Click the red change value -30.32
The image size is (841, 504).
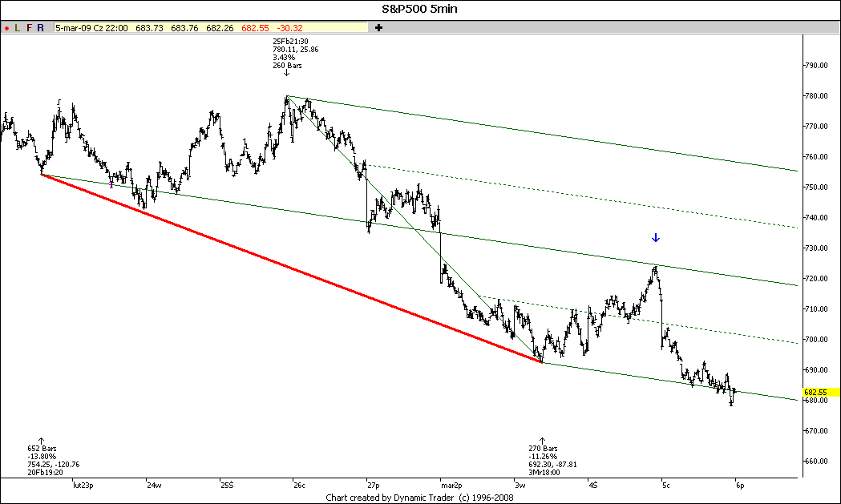(x=289, y=28)
